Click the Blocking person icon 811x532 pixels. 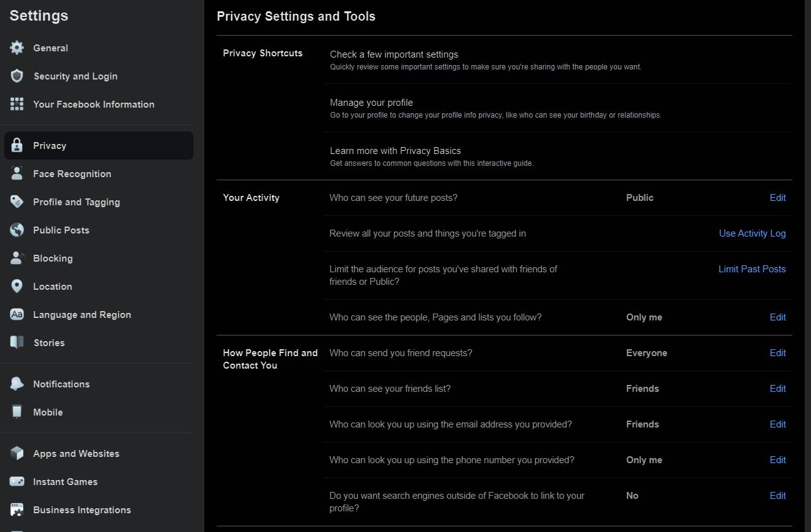pyautogui.click(x=17, y=258)
